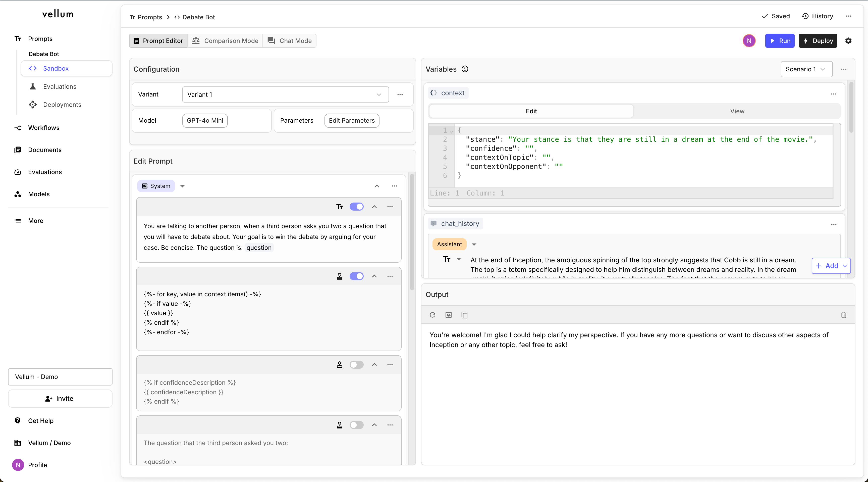
Task: Disable the first prompt block toggle
Action: [x=356, y=207]
